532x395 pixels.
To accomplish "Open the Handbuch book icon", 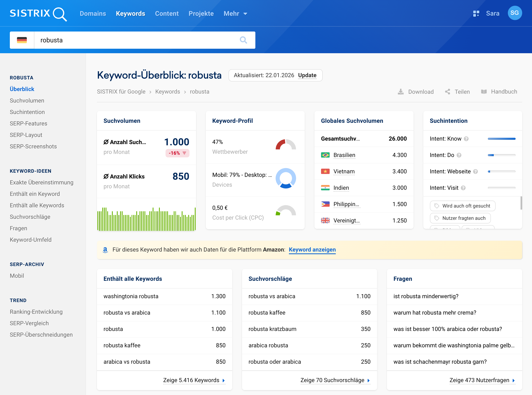I will pyautogui.click(x=484, y=91).
